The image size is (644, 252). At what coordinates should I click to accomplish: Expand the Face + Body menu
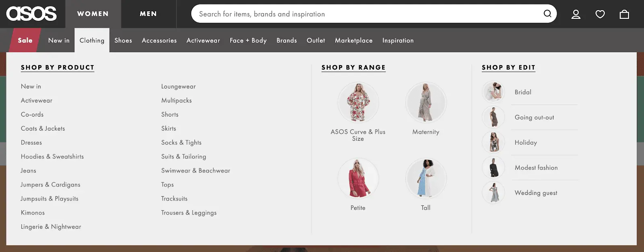pyautogui.click(x=248, y=40)
